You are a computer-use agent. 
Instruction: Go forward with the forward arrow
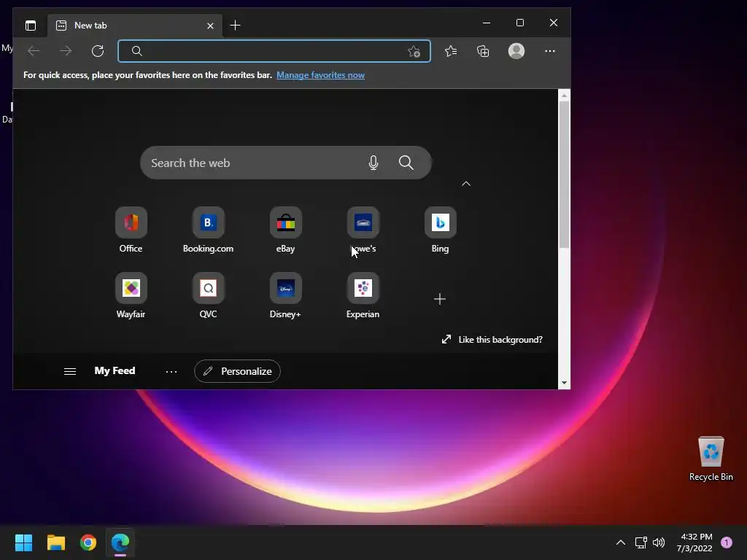(66, 51)
